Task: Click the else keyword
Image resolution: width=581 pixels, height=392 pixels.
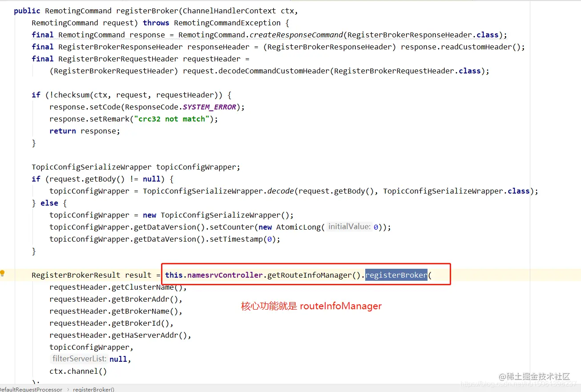Action: (x=49, y=203)
